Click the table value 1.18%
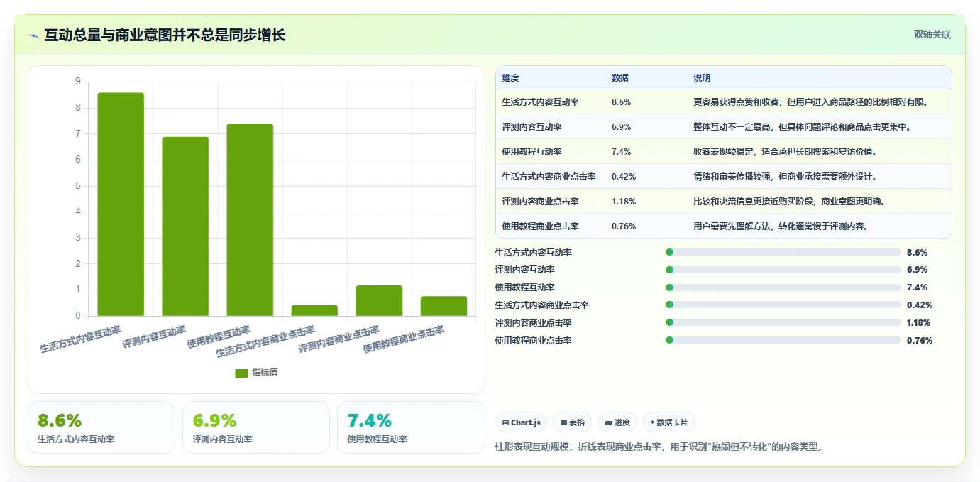980x482 pixels. click(x=623, y=202)
